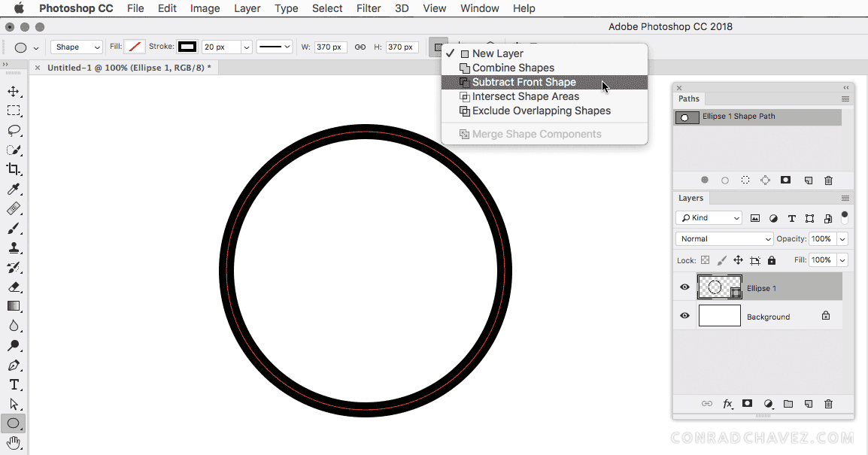Open Paths panel menu
868x455 pixels.
[x=845, y=99]
